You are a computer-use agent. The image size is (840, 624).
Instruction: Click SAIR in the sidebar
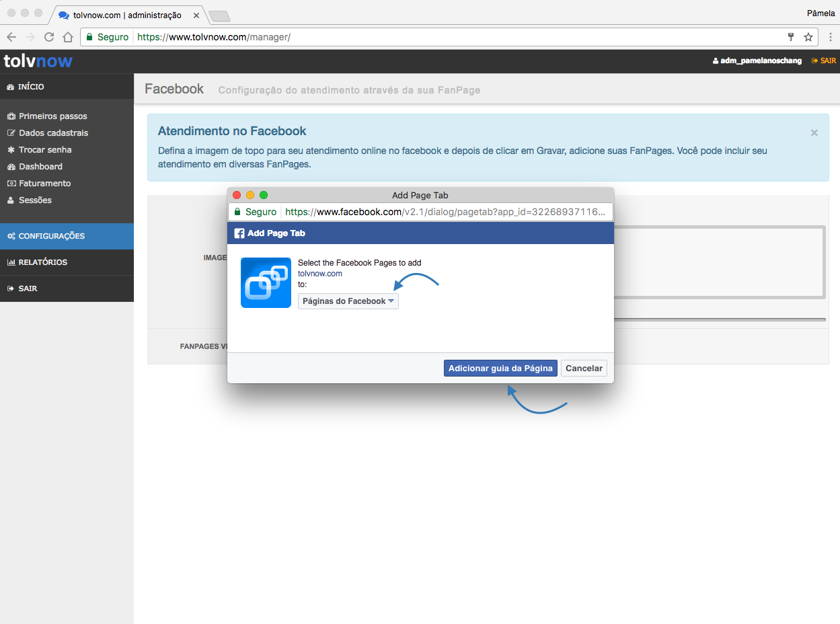coord(67,288)
